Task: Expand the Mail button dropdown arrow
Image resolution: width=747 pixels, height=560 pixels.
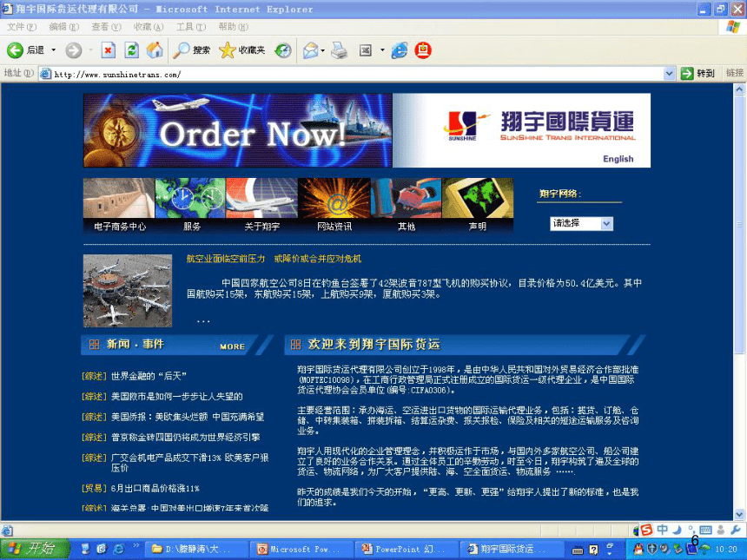Action: (x=323, y=50)
